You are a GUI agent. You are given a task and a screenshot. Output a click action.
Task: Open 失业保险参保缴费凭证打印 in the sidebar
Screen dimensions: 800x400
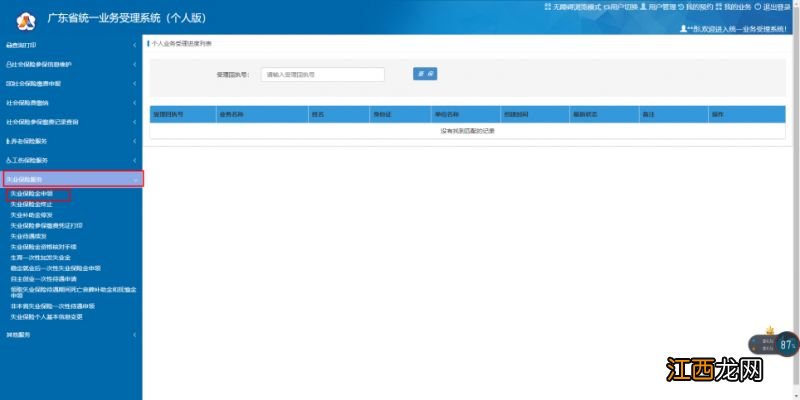click(46, 226)
